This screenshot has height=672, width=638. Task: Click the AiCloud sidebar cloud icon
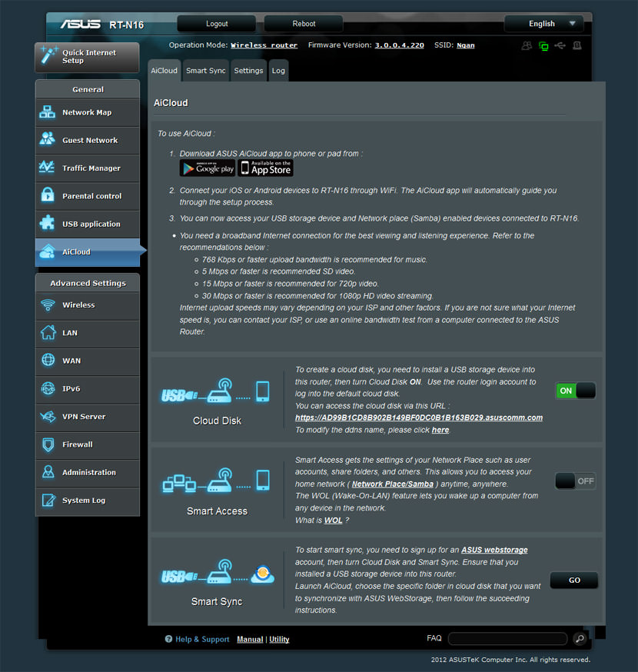click(47, 251)
